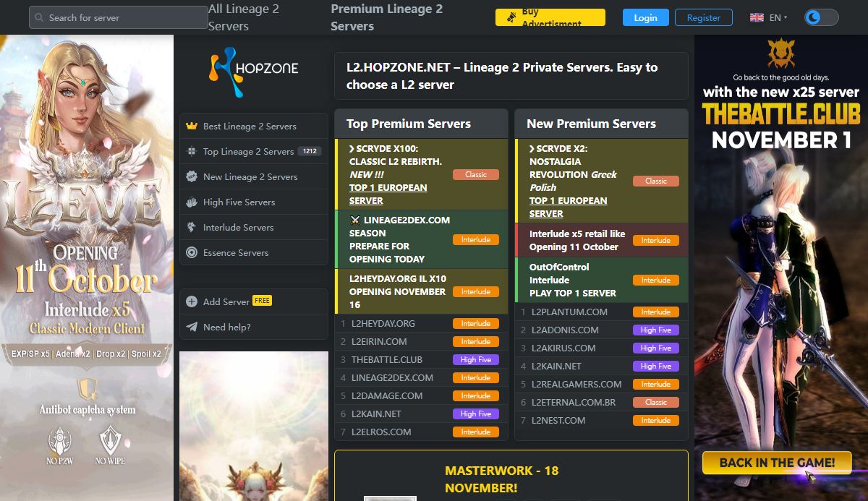Screen dimensions: 868x501
Task: Click the UK flag language icon
Action: point(757,17)
